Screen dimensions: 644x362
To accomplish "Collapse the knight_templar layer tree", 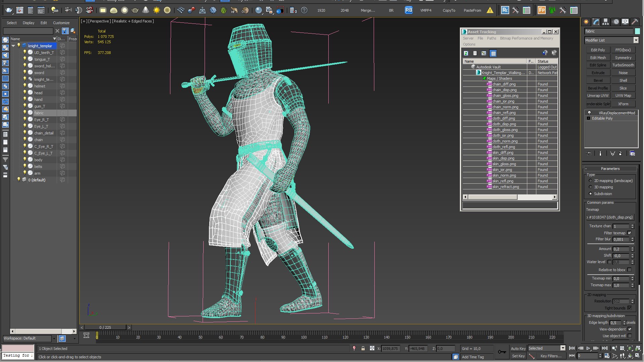I will (x=13, y=46).
